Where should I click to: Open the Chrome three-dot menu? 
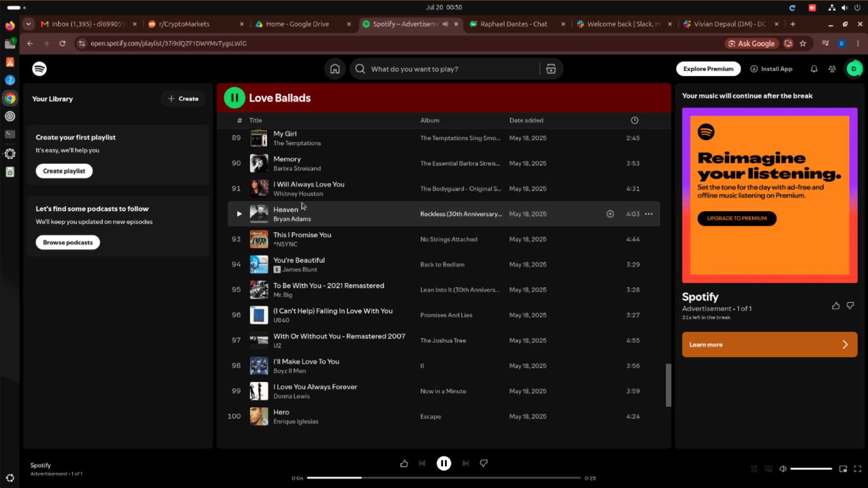point(858,44)
